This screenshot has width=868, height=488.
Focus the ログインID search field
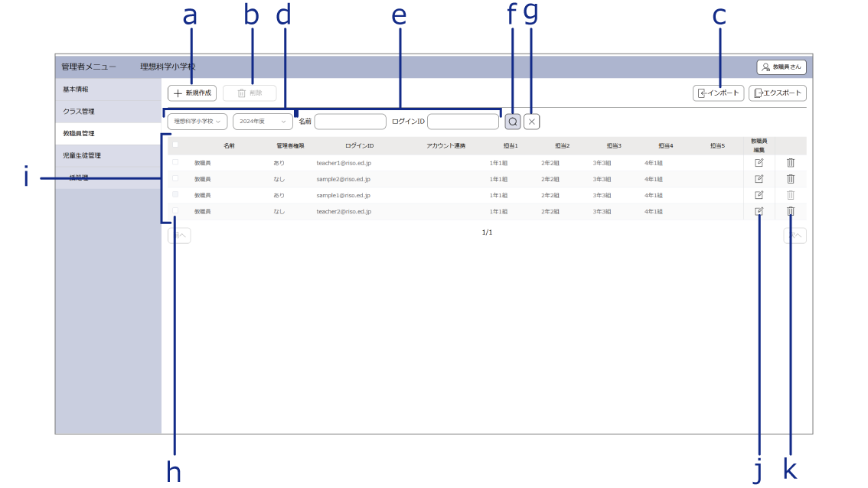point(463,122)
